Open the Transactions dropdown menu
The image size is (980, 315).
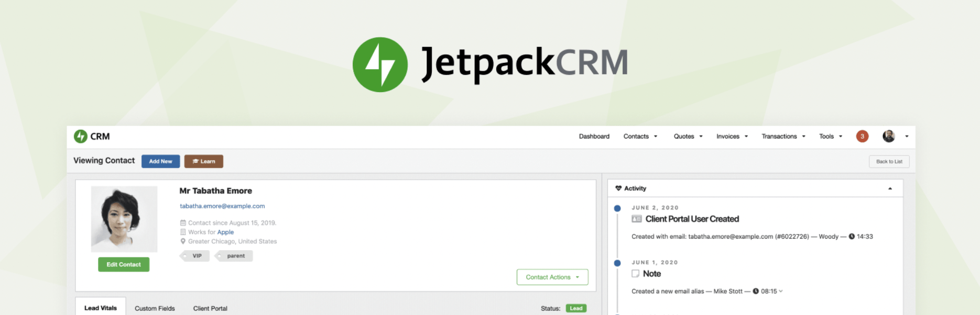[x=783, y=137]
